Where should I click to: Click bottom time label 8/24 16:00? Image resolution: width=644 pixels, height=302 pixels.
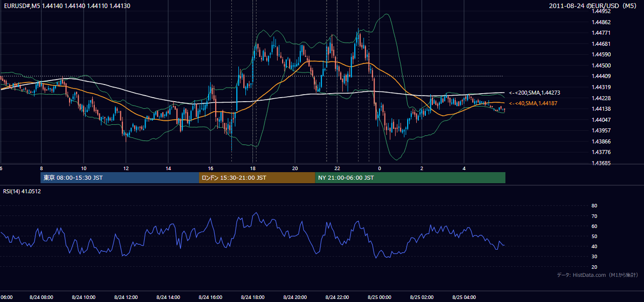[x=211, y=297]
